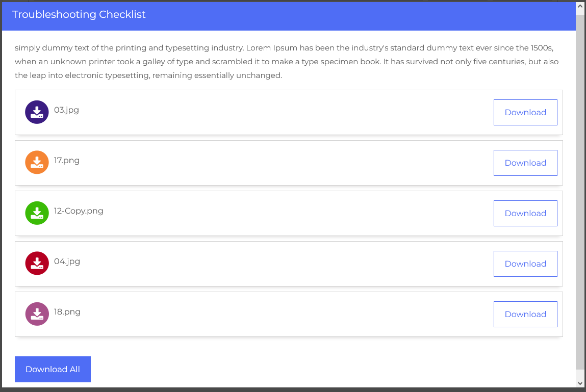Click the red download icon beside 04.jpg
This screenshot has width=586, height=392.
[x=37, y=264]
